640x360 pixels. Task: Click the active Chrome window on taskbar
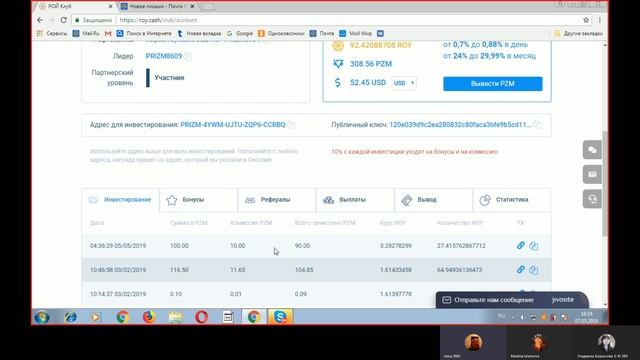[x=254, y=317]
